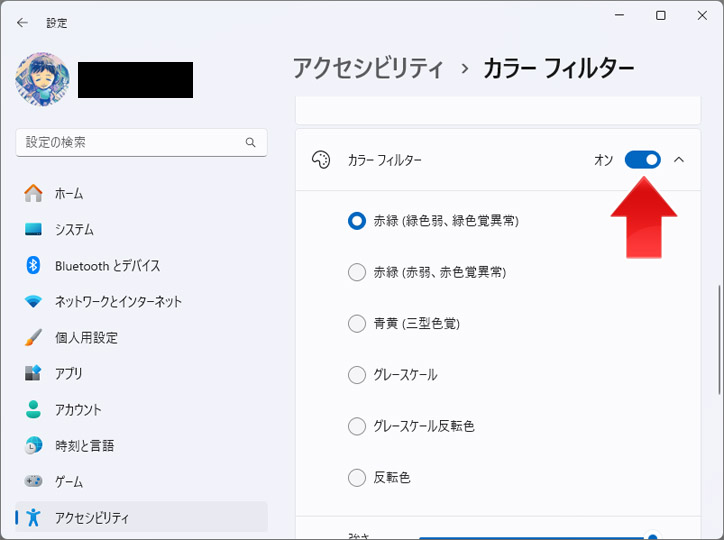
Task: Select 赤緑 (赤弱、赤色覚異常) radio button
Action: 356,272
